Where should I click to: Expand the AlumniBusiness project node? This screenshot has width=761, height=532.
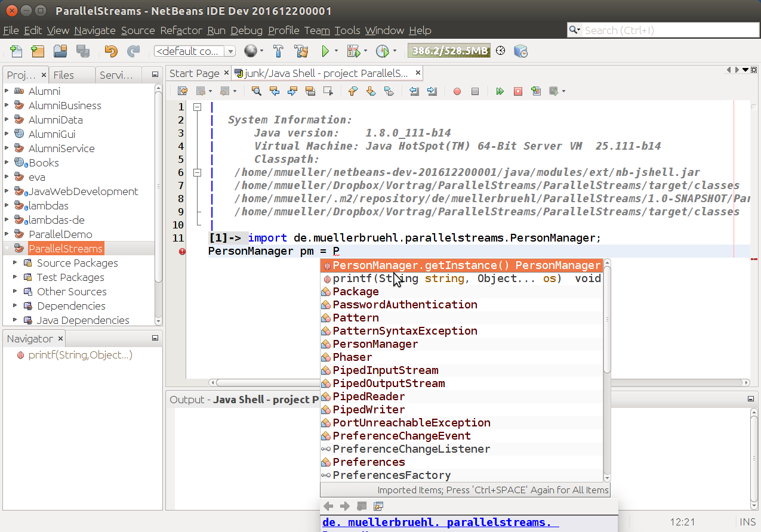(x=7, y=106)
